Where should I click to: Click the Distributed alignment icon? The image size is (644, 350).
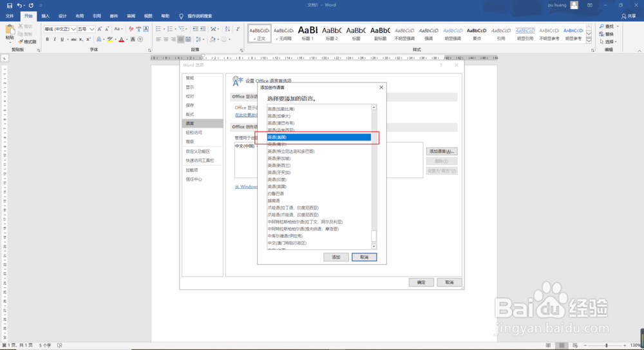click(x=188, y=39)
